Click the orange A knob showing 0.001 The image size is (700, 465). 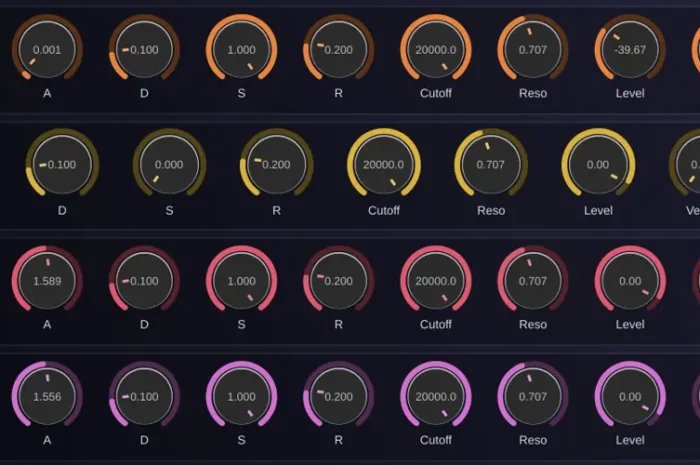(x=47, y=50)
